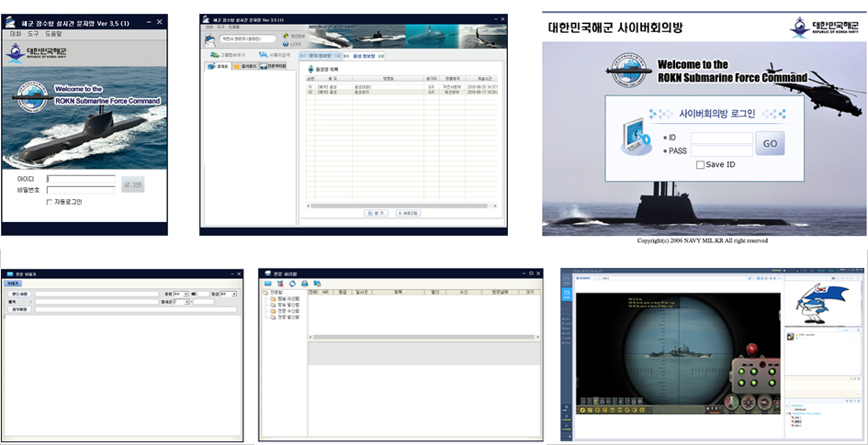
Task: Click the 첨부파일 button
Action: pos(18,309)
